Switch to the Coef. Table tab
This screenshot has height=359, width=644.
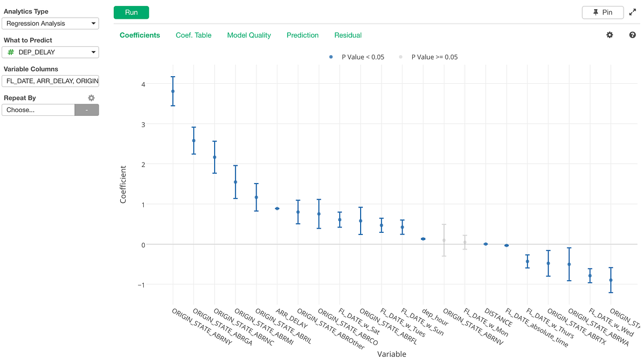194,35
